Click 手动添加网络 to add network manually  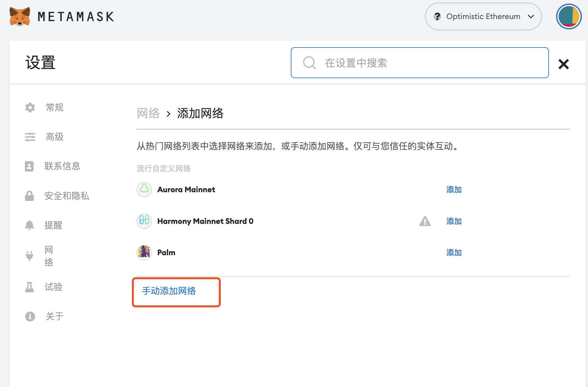click(x=169, y=291)
